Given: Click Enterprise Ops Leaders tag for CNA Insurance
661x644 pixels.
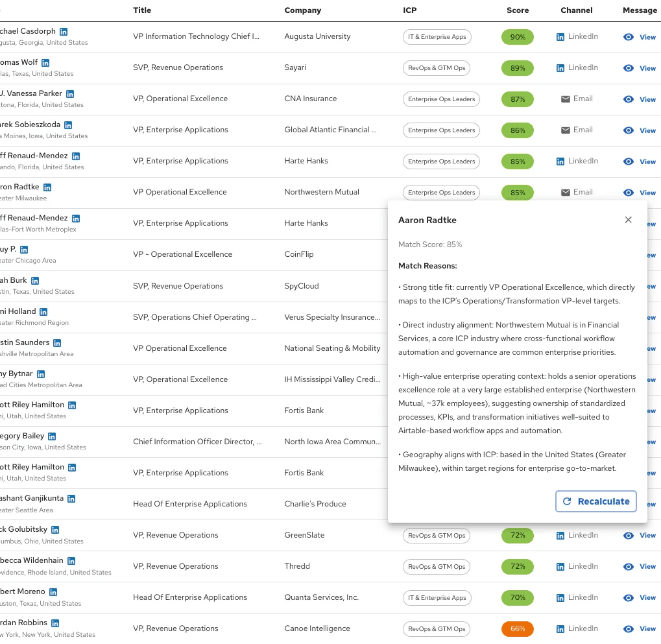Looking at the screenshot, I should tap(441, 99).
